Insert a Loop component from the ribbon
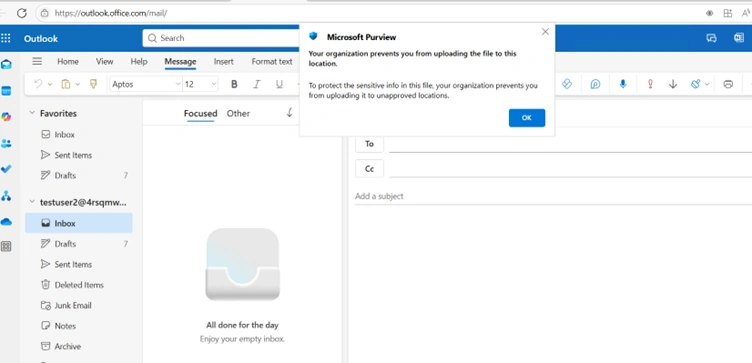Image resolution: width=752 pixels, height=363 pixels. point(567,84)
